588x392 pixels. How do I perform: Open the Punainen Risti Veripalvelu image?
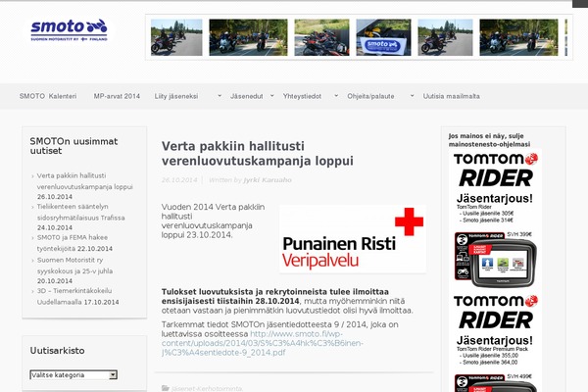point(353,239)
